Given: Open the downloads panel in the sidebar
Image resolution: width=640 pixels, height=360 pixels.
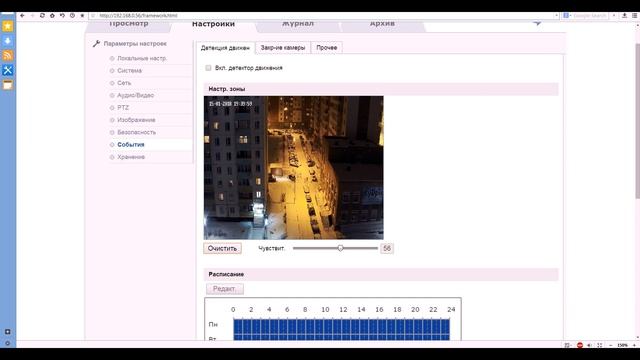Looking at the screenshot, I should click(8, 41).
